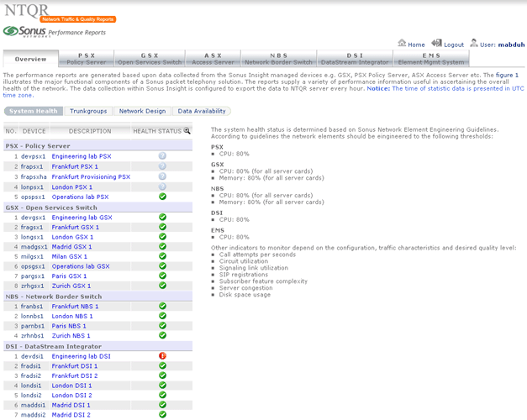Open the Data Availability subtab
Screen dimensions: 527x420
201,111
